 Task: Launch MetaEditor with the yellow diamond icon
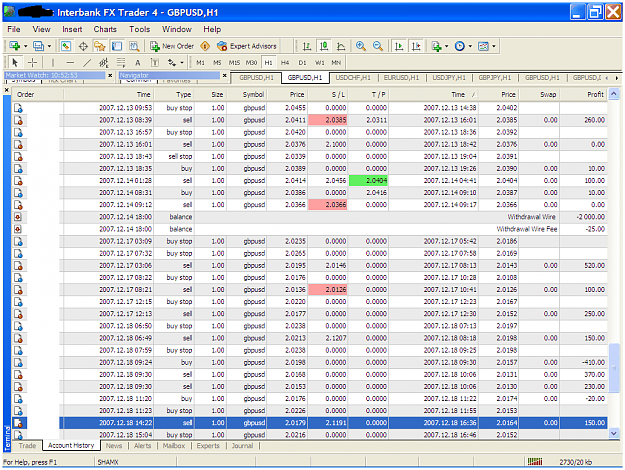coord(205,46)
